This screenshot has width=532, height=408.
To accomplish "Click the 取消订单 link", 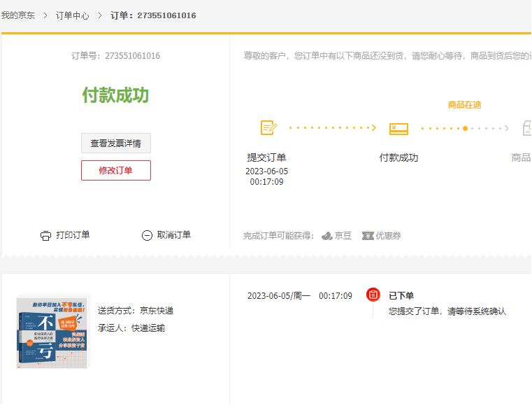I will 173,235.
